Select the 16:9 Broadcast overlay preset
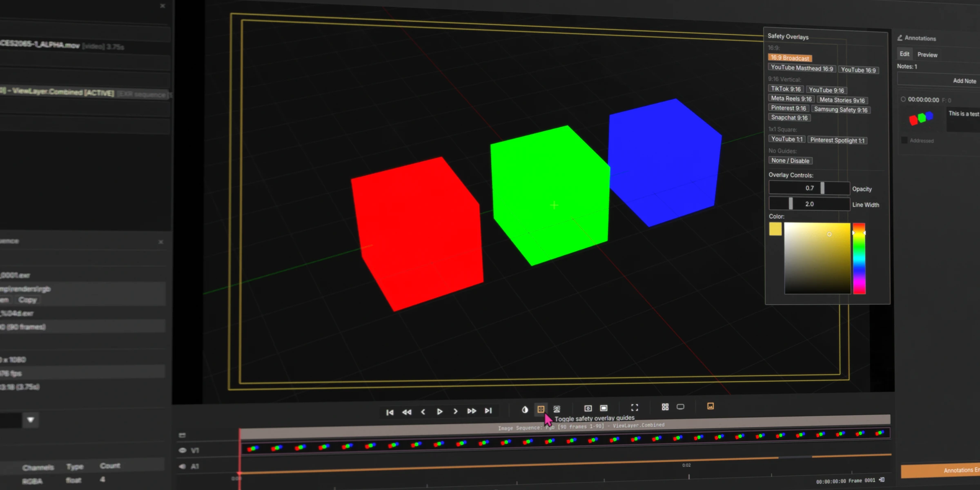 [790, 58]
